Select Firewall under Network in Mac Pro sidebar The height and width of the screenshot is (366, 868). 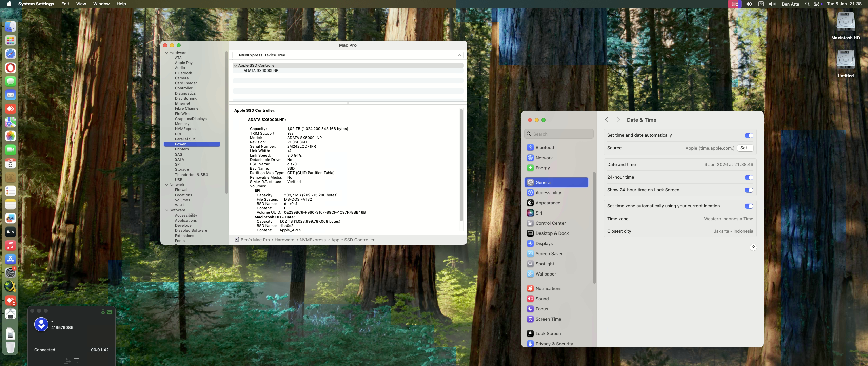(x=181, y=190)
